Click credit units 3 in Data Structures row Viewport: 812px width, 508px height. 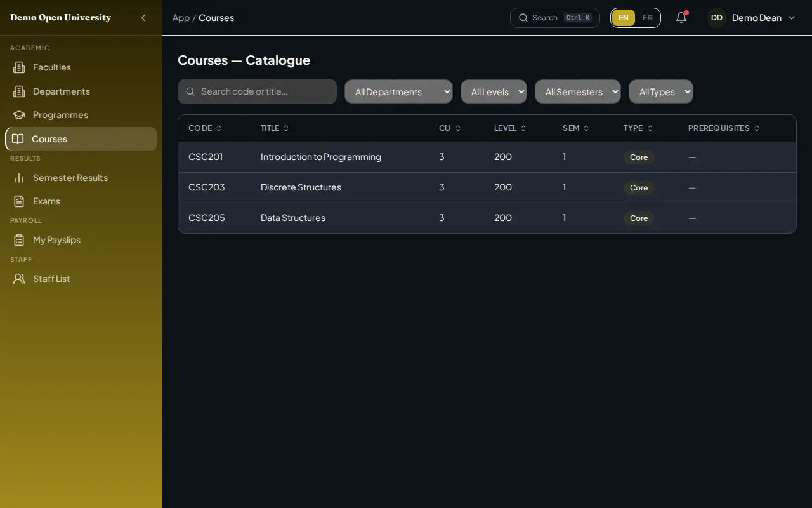(442, 218)
